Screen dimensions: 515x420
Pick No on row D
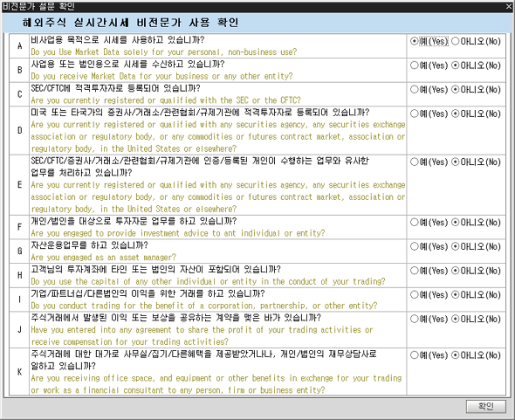pyautogui.click(x=476, y=114)
